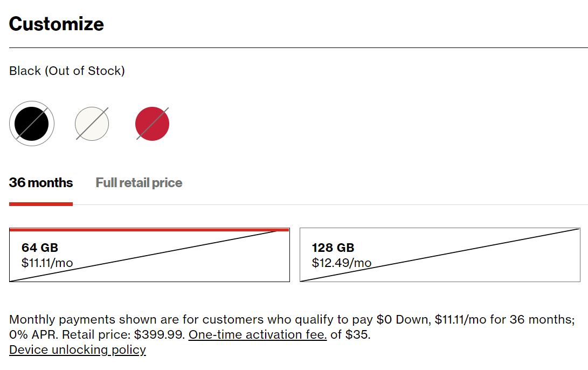Pick the Red color swatch
Image resolution: width=588 pixels, height=370 pixels.
click(x=152, y=124)
